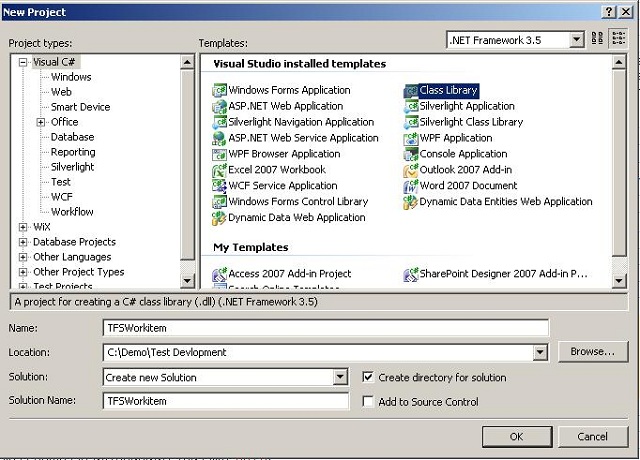Expand the Other Project Types node
Screen dimensions: 640x460
(x=23, y=272)
